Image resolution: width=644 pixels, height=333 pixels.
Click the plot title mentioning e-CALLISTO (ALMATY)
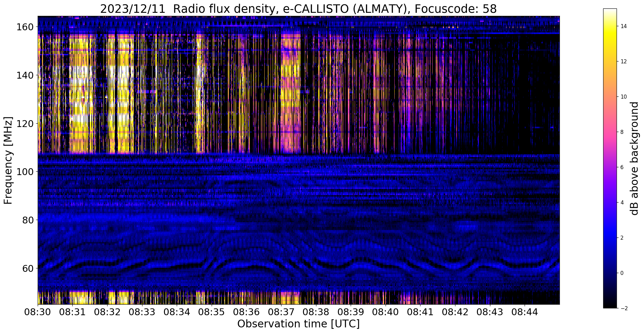[x=298, y=9]
